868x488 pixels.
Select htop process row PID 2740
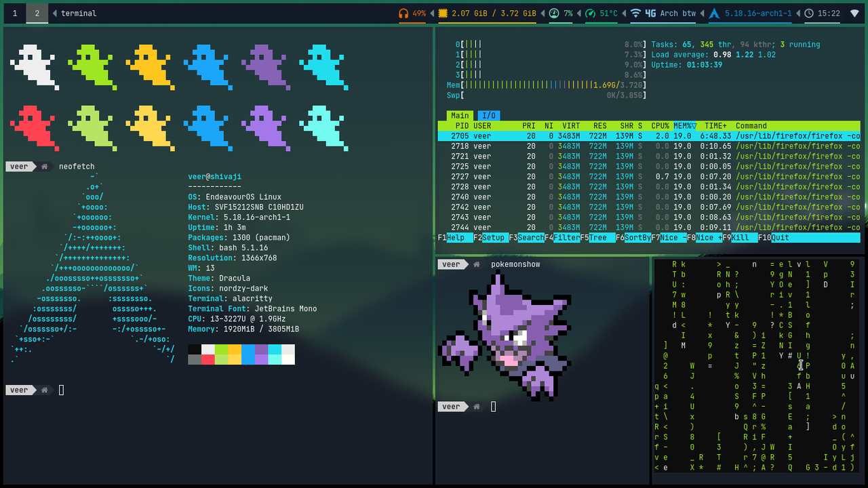tap(649, 197)
